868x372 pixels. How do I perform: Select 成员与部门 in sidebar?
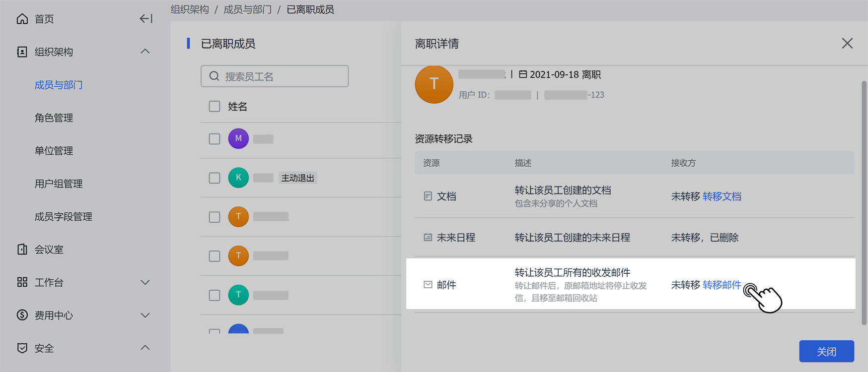(x=59, y=85)
